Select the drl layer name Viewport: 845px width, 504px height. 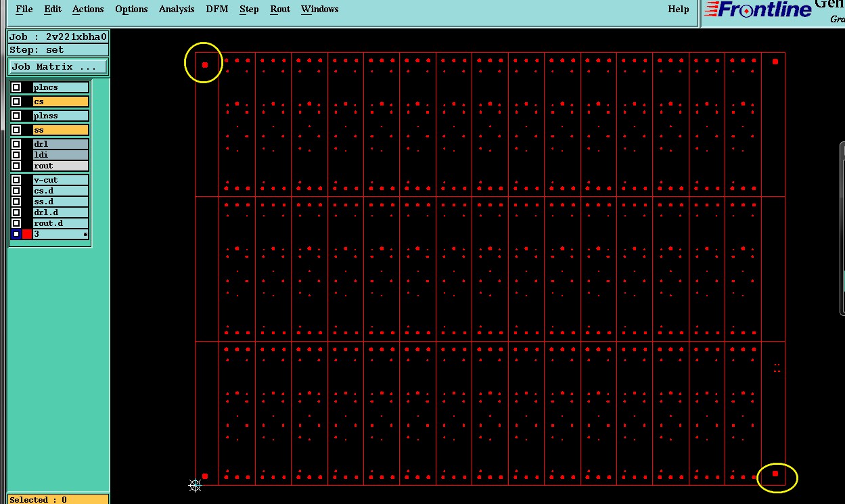click(x=61, y=144)
